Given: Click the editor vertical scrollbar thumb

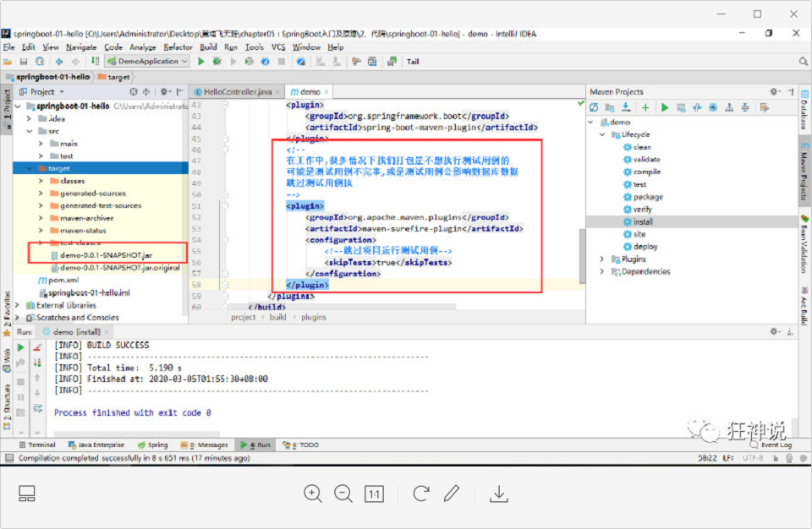Looking at the screenshot, I should click(582, 256).
